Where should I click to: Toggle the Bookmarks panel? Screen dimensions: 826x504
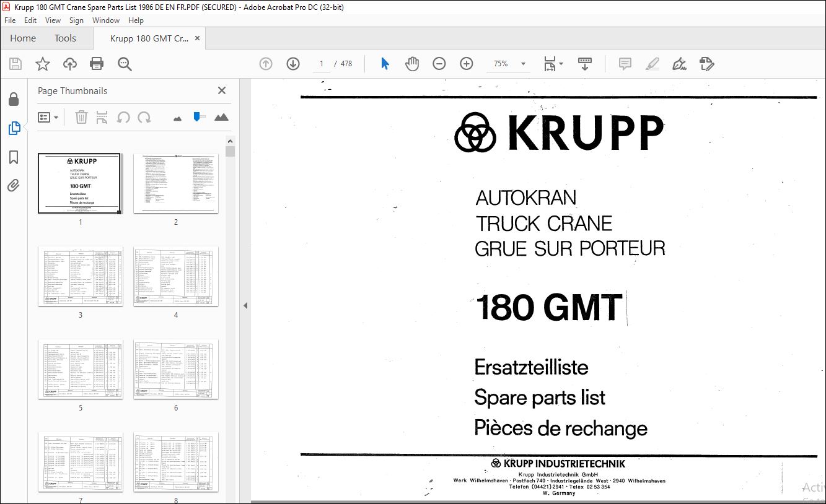point(14,157)
